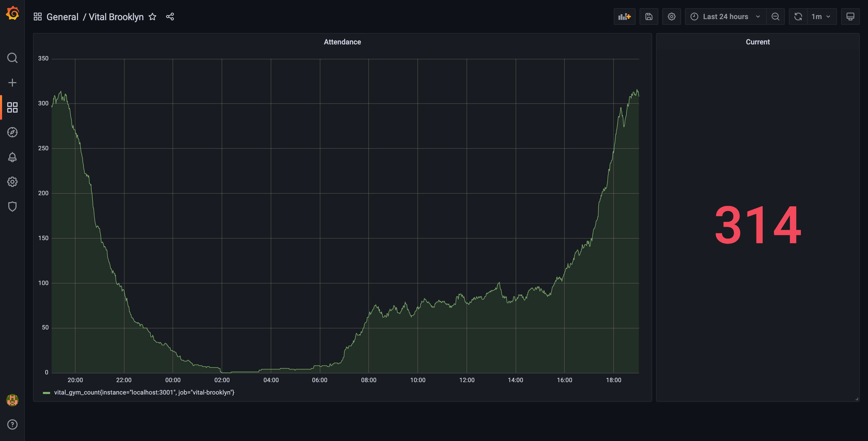868x441 pixels.
Task: Click the Add panel icon
Action: (624, 16)
